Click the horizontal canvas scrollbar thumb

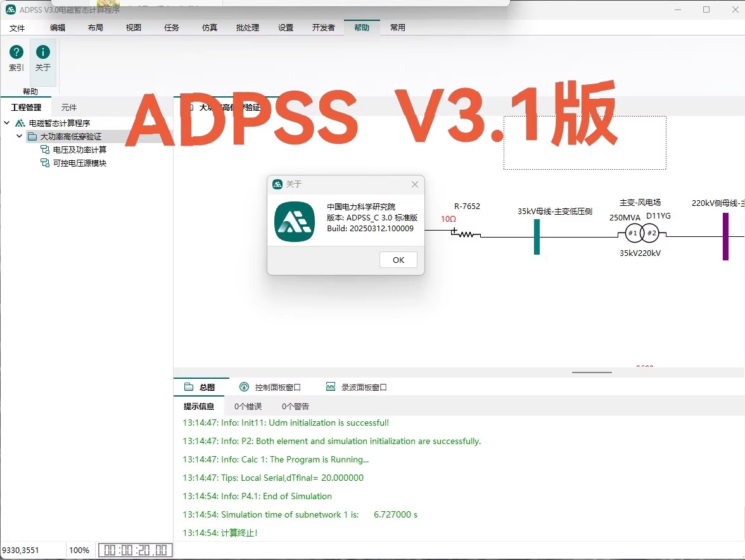(x=592, y=372)
